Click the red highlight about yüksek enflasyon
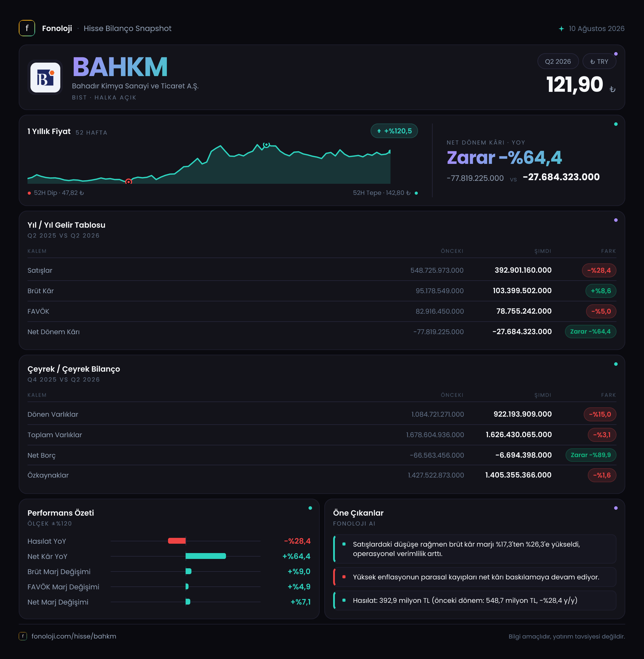The width and height of the screenshot is (644, 659). coord(475,577)
